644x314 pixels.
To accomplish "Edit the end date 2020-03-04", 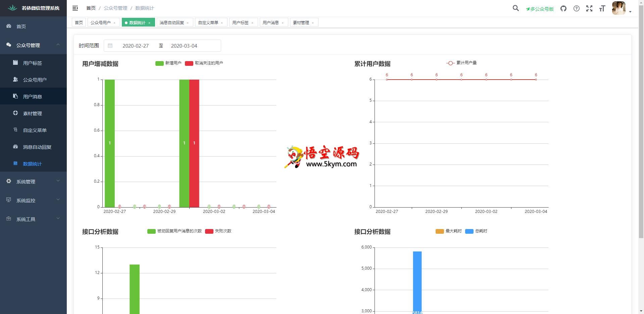I will 184,46.
